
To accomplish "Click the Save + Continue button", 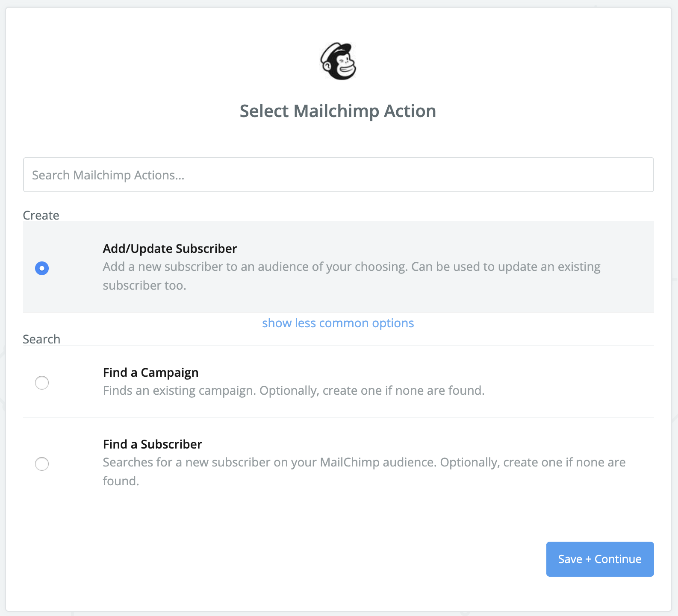I will [600, 559].
